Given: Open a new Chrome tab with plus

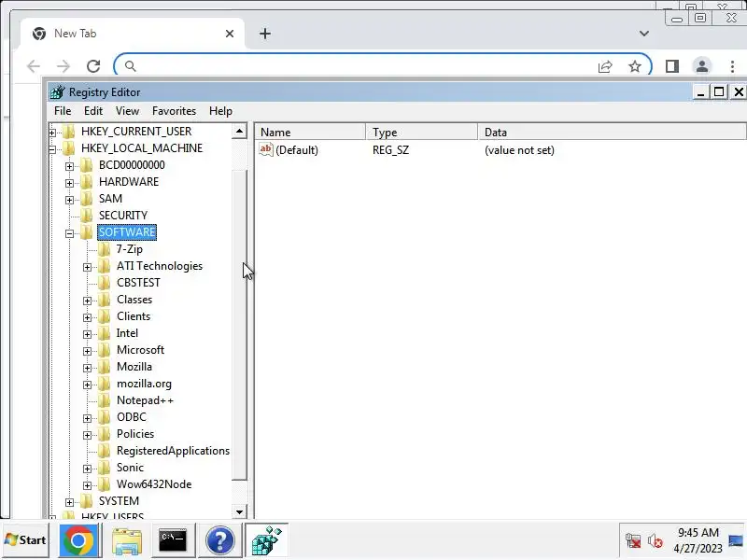Looking at the screenshot, I should click(265, 34).
